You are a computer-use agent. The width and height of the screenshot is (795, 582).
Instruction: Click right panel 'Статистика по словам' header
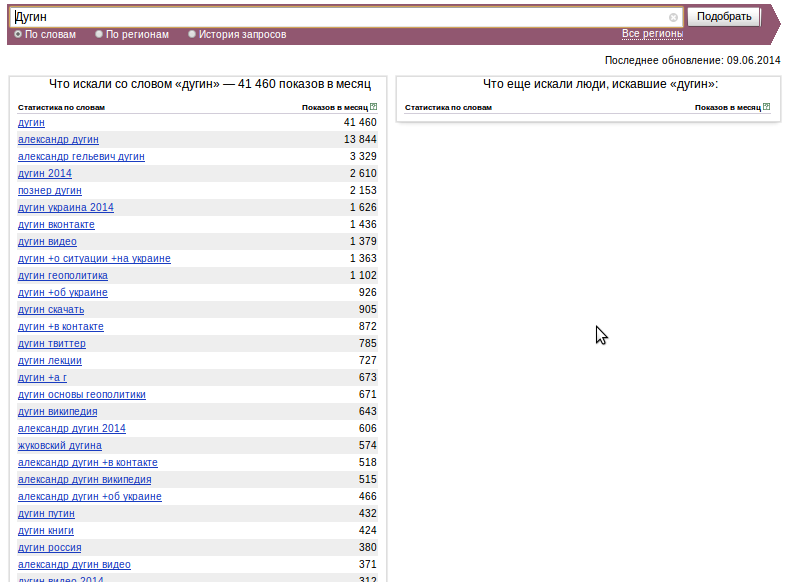coord(448,107)
